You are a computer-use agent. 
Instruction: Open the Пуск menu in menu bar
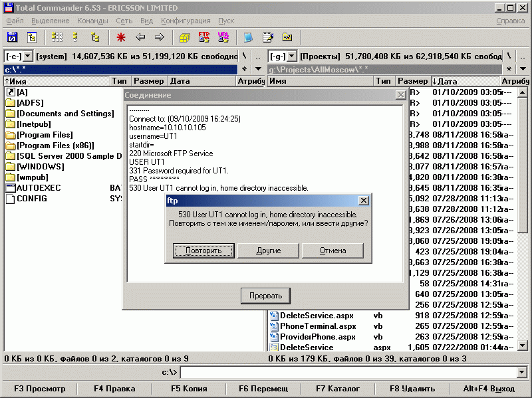click(226, 21)
